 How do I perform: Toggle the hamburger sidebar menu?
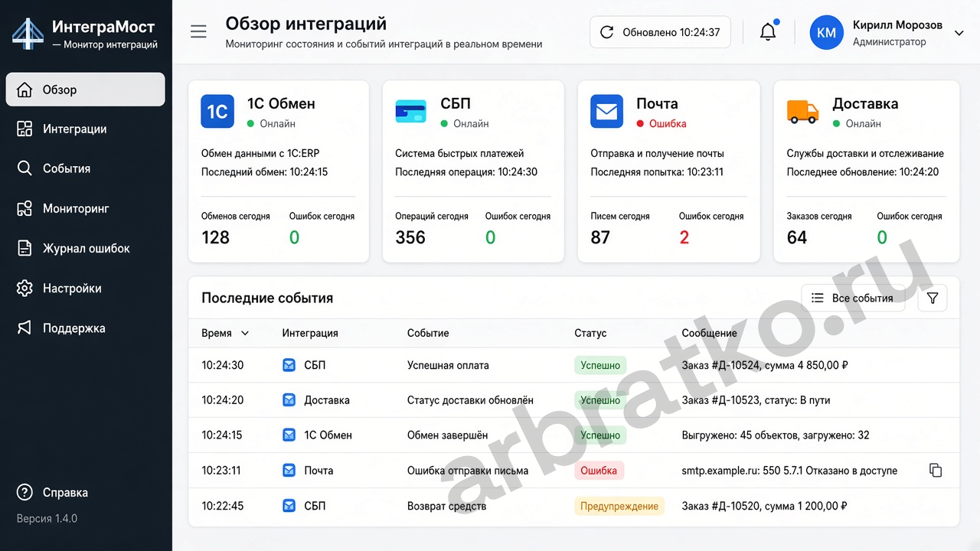198,31
